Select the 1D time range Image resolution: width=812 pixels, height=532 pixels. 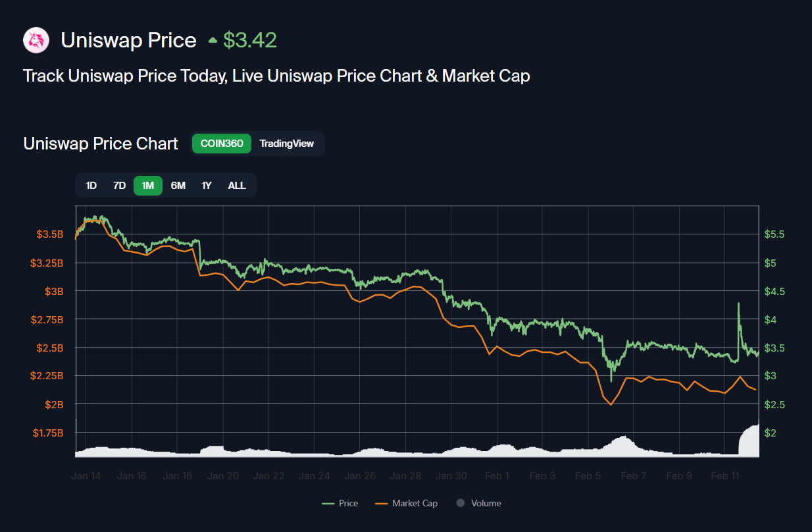click(x=91, y=186)
